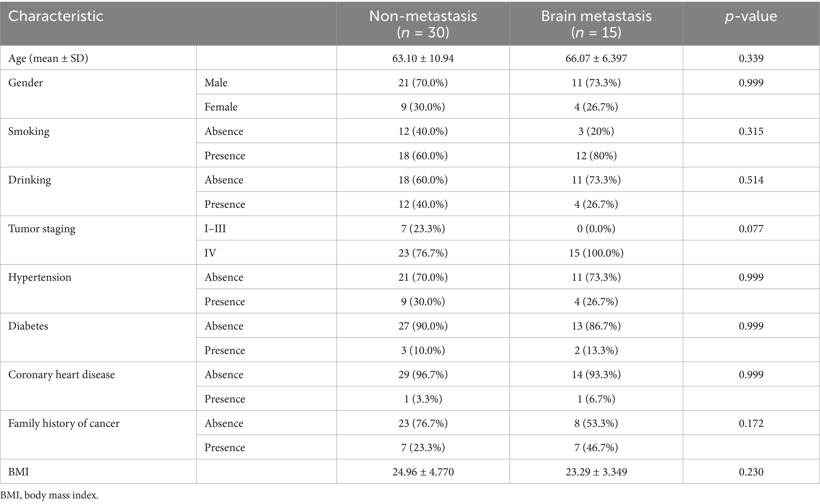
Task: Click the BMI value 24.96 ± 4.770
Action: pyautogui.click(x=423, y=472)
